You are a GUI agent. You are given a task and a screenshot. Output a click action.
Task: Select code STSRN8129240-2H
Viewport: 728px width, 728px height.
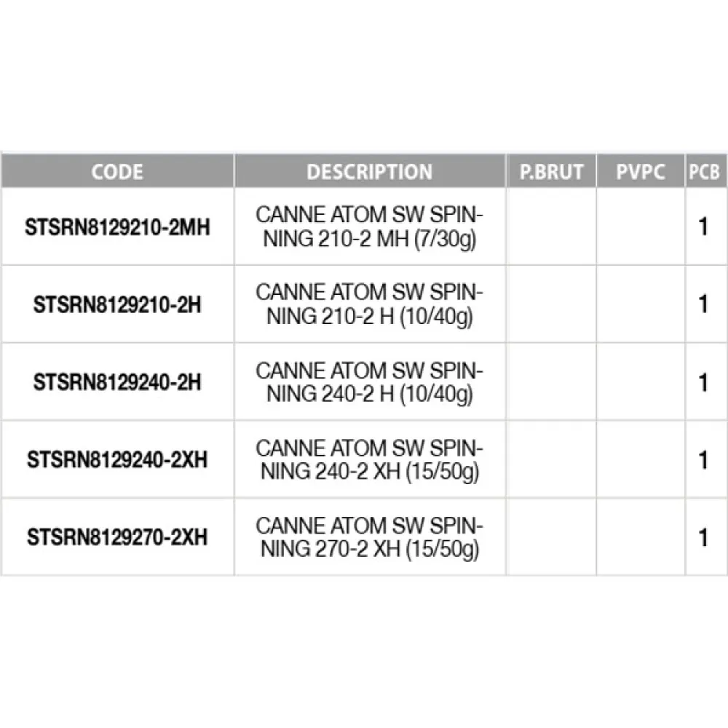tap(117, 383)
